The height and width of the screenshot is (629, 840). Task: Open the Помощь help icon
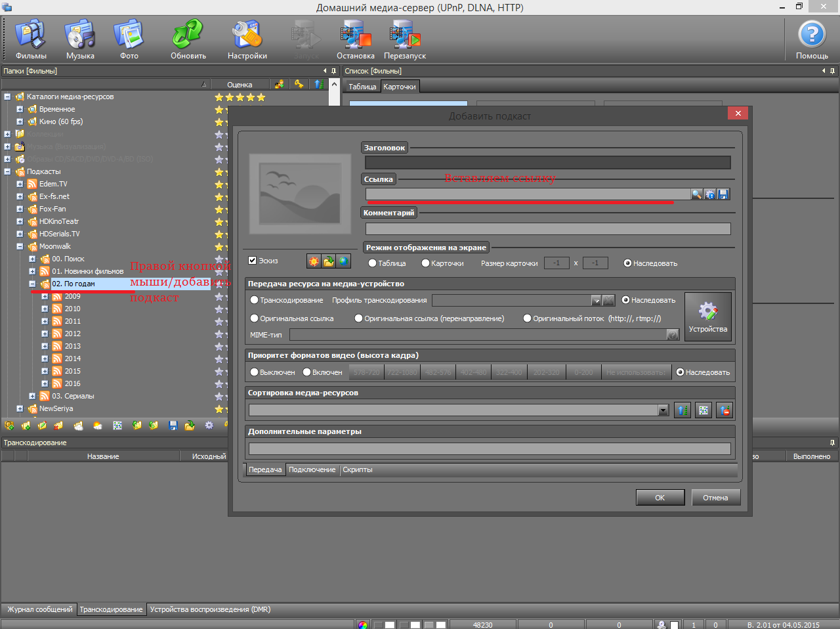[812, 39]
